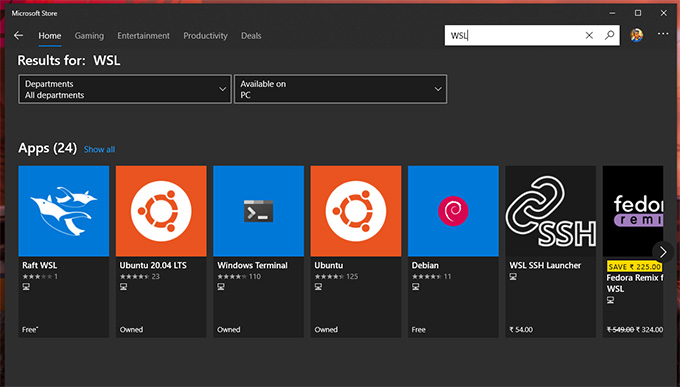Open the WSL SSH Launcher tile image

[550, 211]
